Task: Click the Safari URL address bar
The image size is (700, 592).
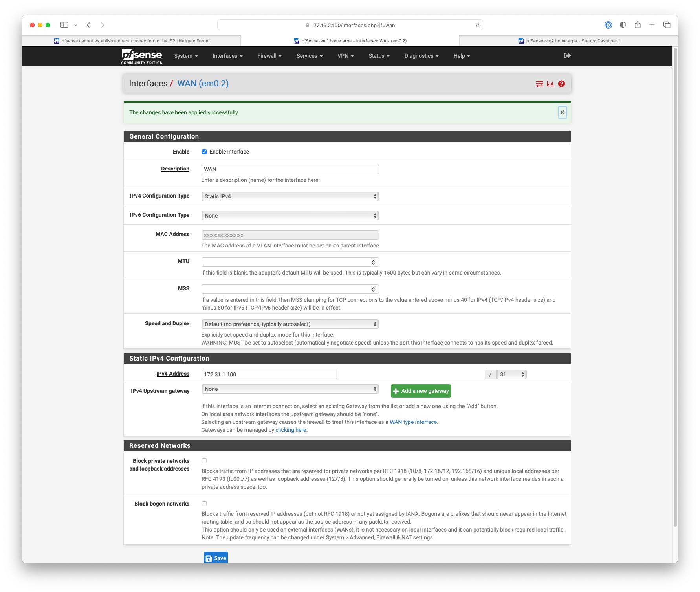Action: [x=350, y=25]
